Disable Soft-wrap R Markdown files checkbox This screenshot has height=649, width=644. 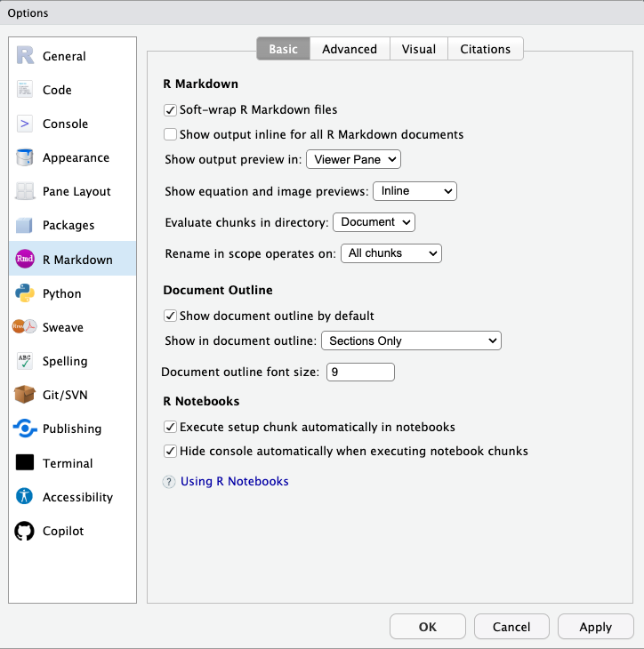(x=170, y=110)
